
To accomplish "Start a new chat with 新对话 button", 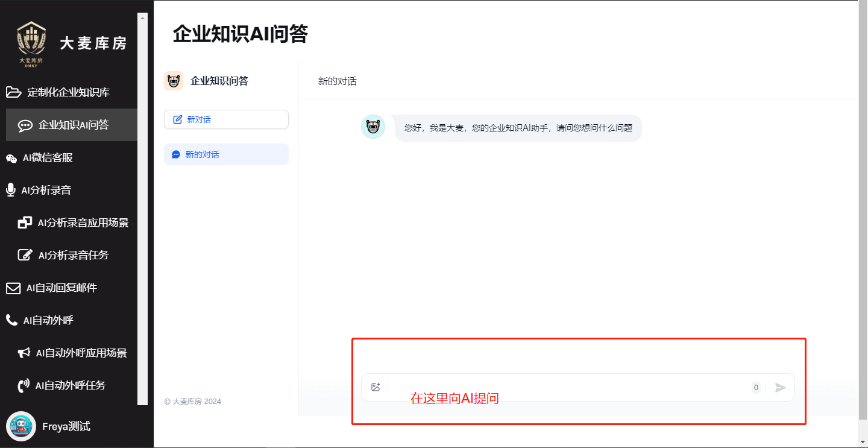I will pyautogui.click(x=226, y=119).
